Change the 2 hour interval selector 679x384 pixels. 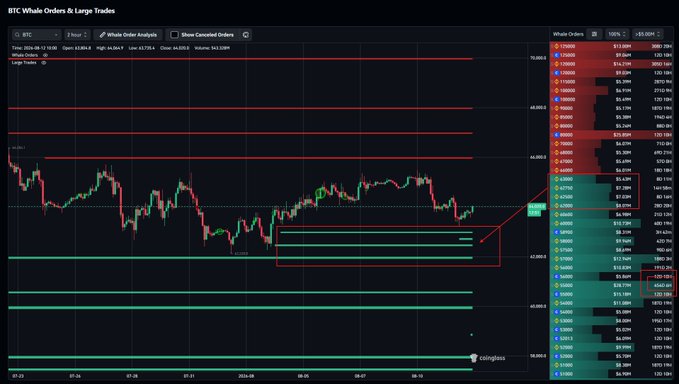coord(77,35)
